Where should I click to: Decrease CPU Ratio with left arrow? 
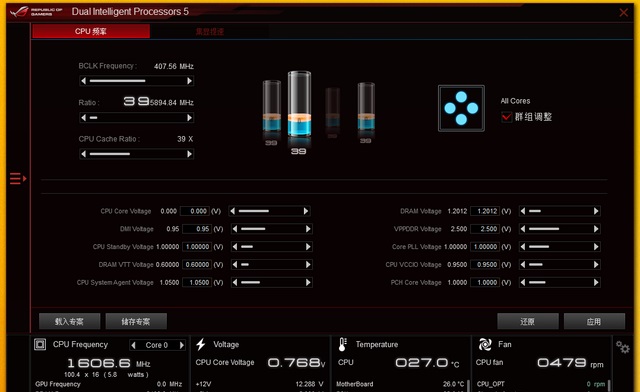click(84, 118)
